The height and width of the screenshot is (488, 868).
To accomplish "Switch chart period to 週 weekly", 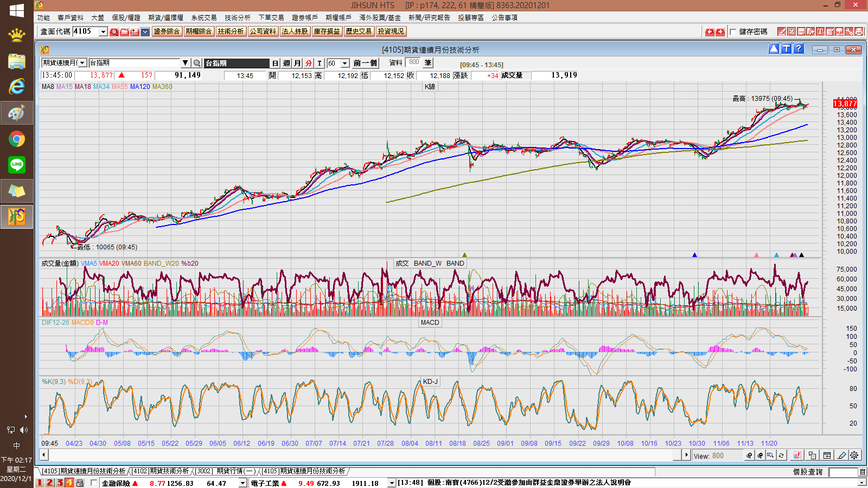I will tap(286, 63).
